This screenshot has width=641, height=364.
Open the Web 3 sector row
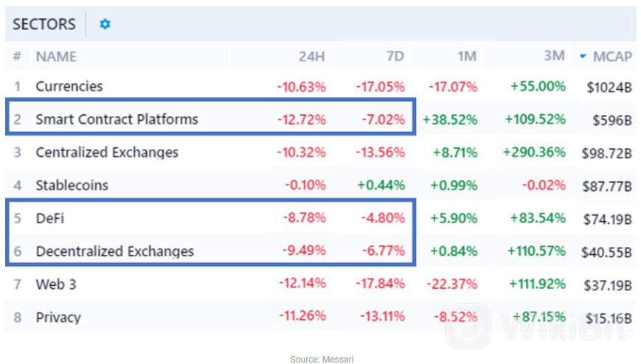[x=56, y=284]
